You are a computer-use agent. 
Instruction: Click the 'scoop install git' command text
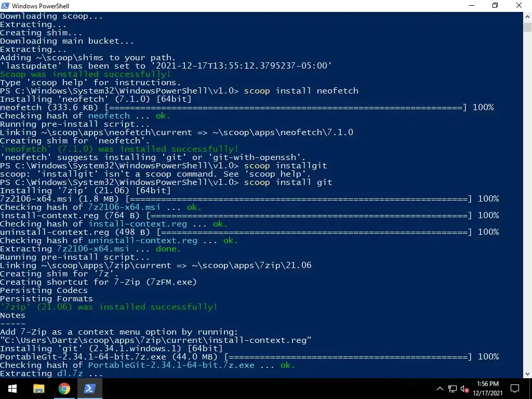pyautogui.click(x=288, y=182)
